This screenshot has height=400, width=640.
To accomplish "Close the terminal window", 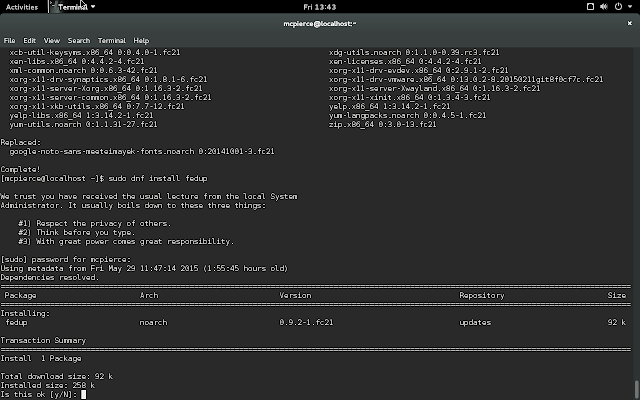I will (x=629, y=24).
